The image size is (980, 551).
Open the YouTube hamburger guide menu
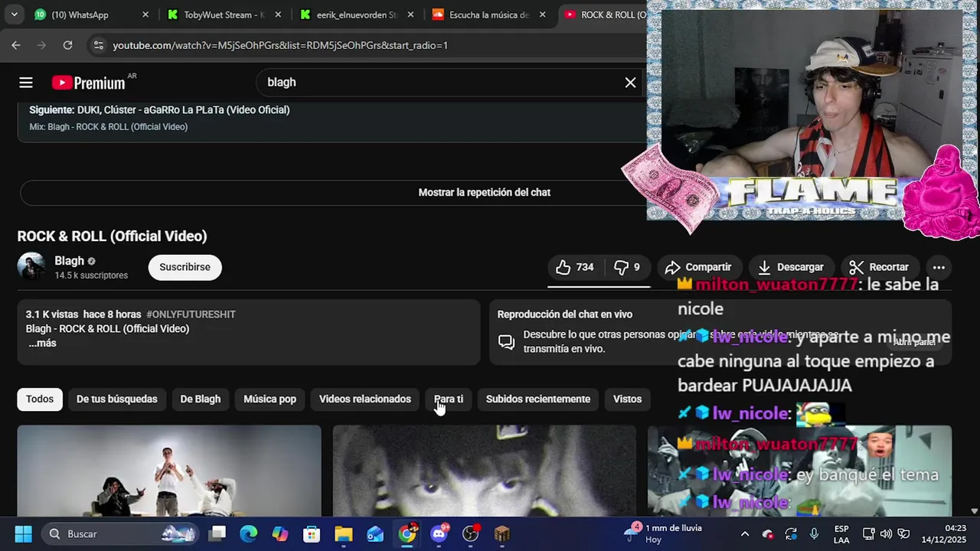26,83
